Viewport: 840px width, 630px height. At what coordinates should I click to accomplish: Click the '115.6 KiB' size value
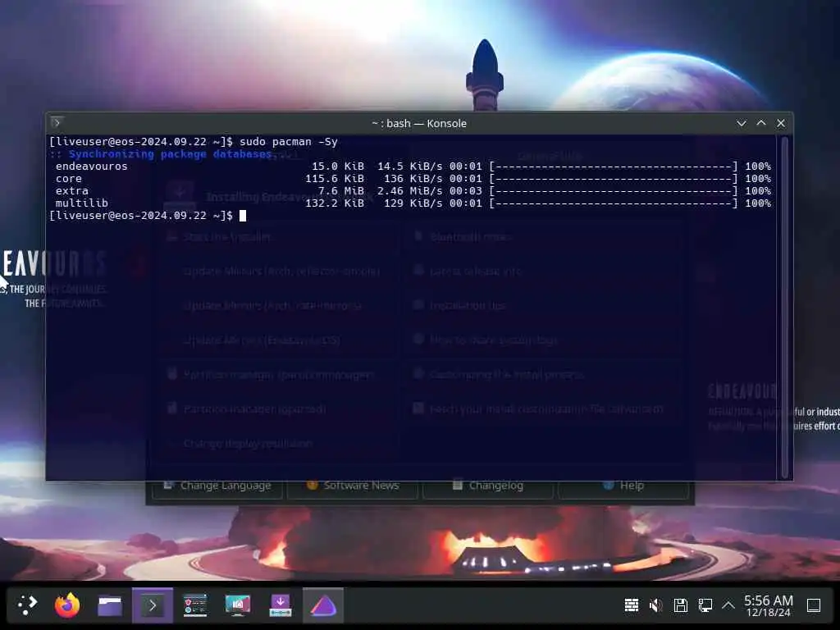tap(335, 179)
